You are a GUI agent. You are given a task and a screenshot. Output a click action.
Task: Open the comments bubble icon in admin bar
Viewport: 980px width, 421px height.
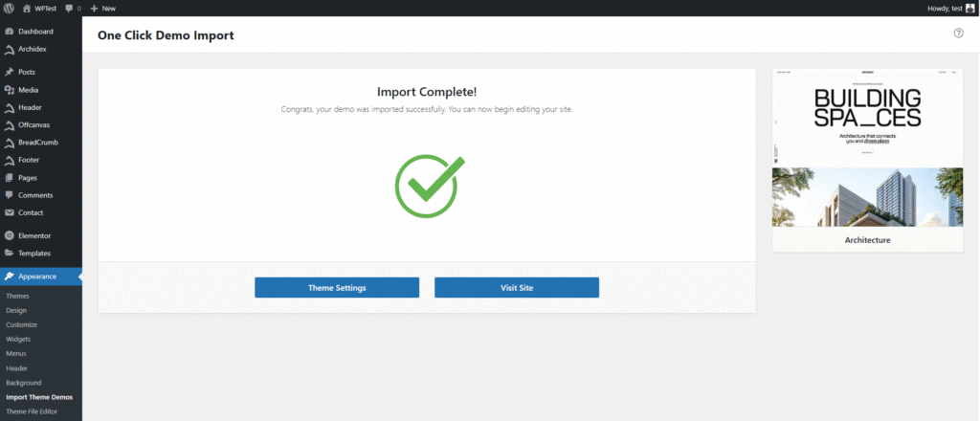tap(71, 8)
